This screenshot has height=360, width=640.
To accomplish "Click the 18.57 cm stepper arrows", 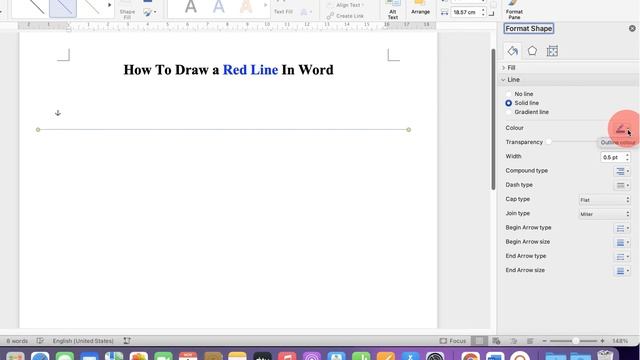I will tap(483, 13).
